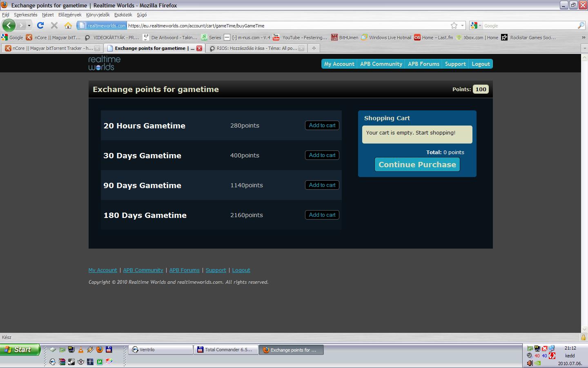The height and width of the screenshot is (368, 588).
Task: Add 90 Days Gametime to cart
Action: [322, 185]
